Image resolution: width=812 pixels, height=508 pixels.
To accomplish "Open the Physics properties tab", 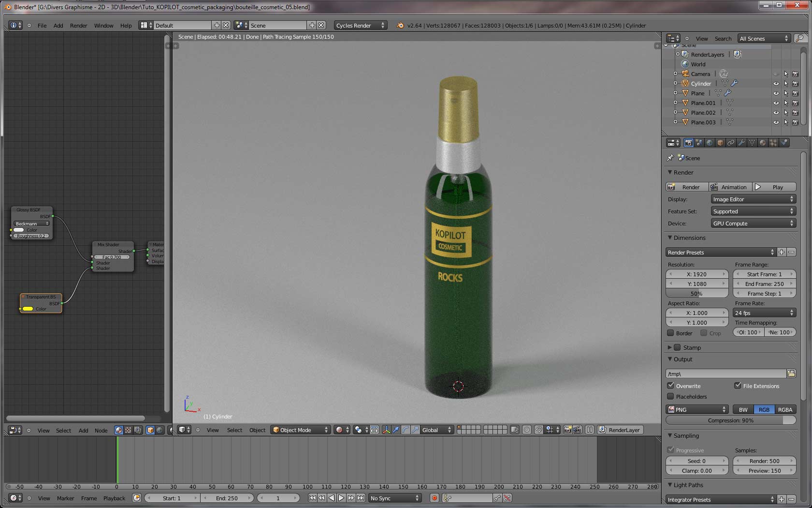I will [784, 143].
